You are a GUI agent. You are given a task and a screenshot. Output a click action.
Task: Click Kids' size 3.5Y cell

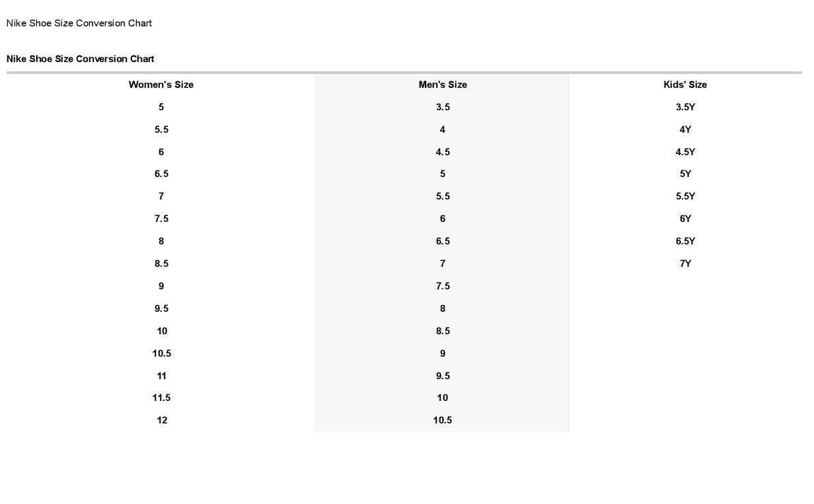[x=685, y=107]
